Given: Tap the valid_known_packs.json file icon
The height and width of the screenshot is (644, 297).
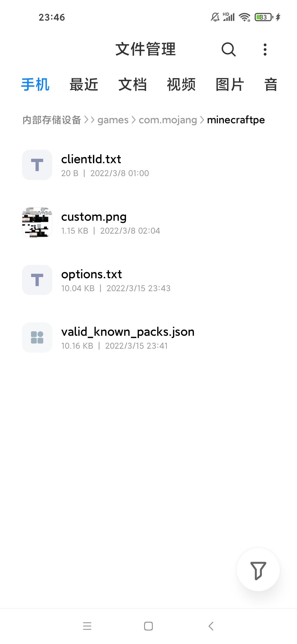Looking at the screenshot, I should pos(37,337).
